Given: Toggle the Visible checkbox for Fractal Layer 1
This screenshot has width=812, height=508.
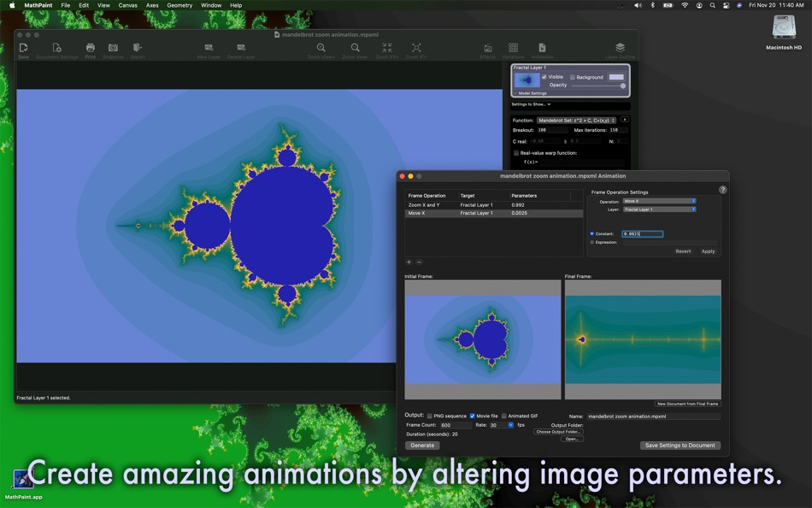Looking at the screenshot, I should pyautogui.click(x=544, y=77).
